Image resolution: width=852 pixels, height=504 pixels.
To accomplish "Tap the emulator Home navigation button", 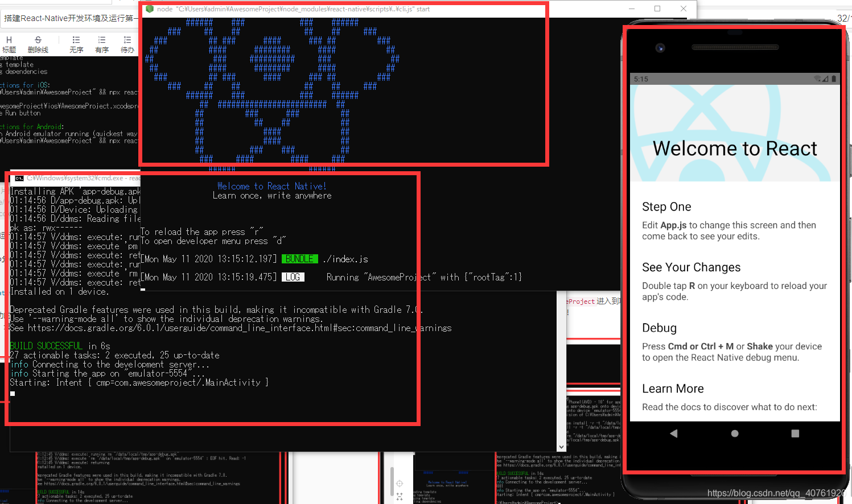I will point(735,433).
